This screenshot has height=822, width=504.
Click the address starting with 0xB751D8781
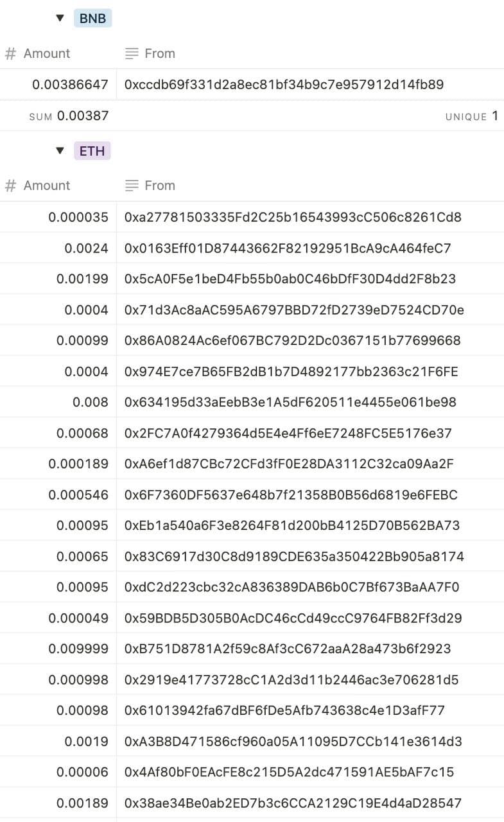[x=288, y=649]
